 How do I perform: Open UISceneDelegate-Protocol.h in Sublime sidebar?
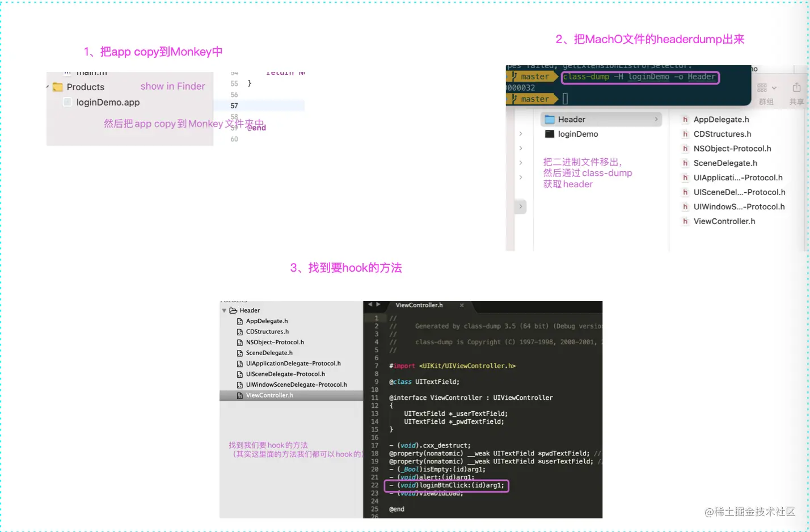(x=281, y=374)
